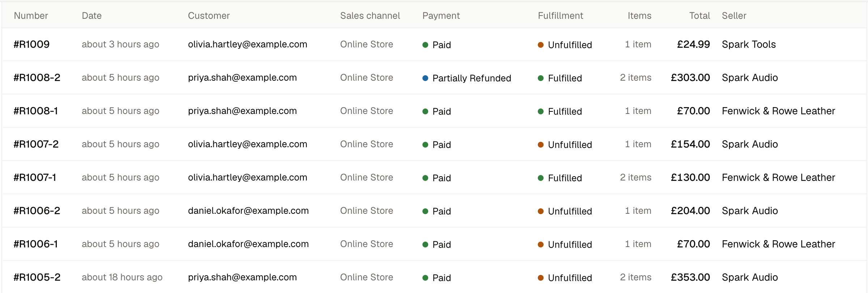Image resolution: width=868 pixels, height=293 pixels.
Task: Select the Partially Refunded payment status
Action: (467, 78)
